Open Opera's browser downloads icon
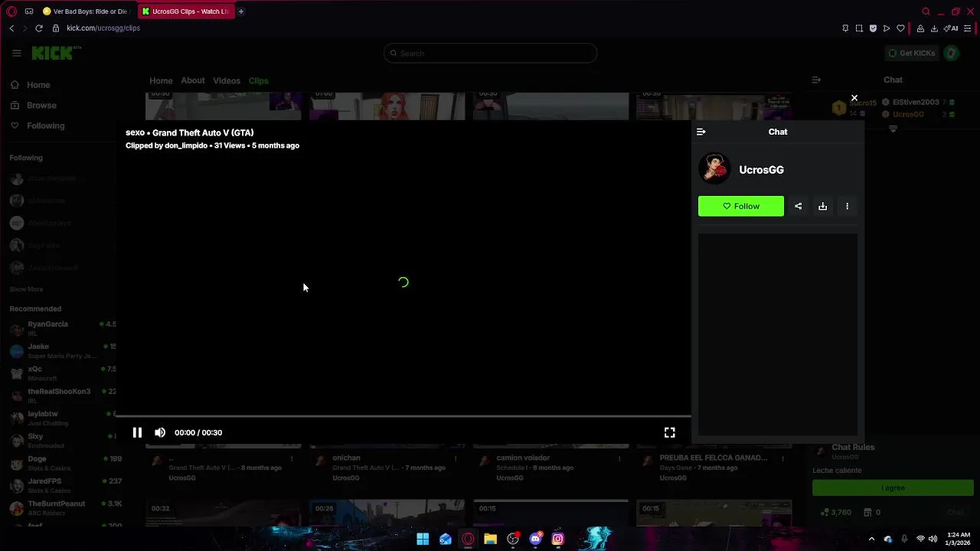 pos(934,28)
